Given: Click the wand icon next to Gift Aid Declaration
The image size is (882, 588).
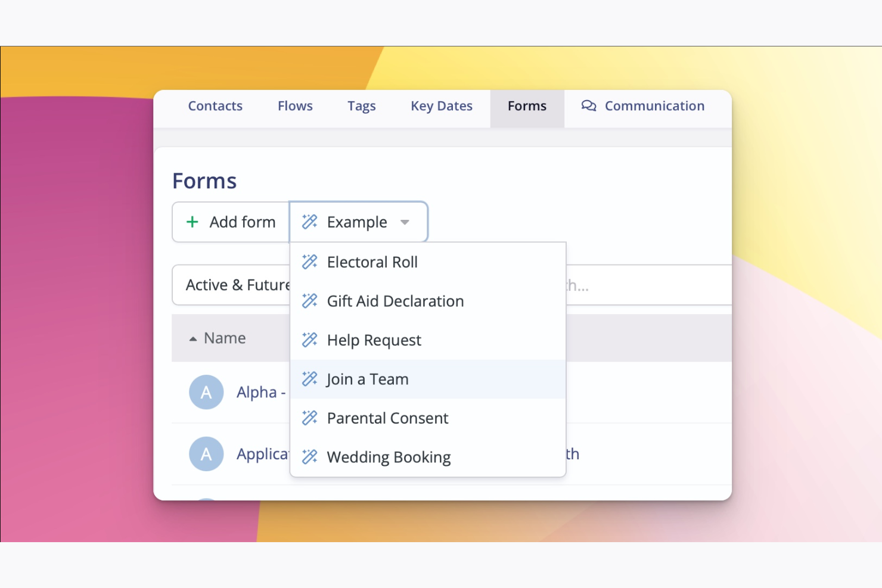Looking at the screenshot, I should click(310, 301).
